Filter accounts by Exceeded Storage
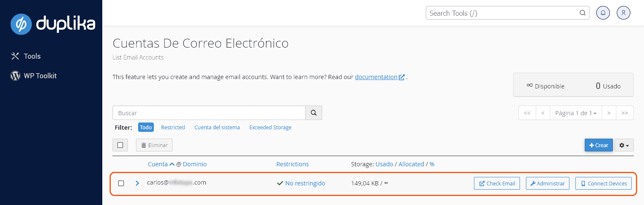The width and height of the screenshot is (644, 205). 270,128
